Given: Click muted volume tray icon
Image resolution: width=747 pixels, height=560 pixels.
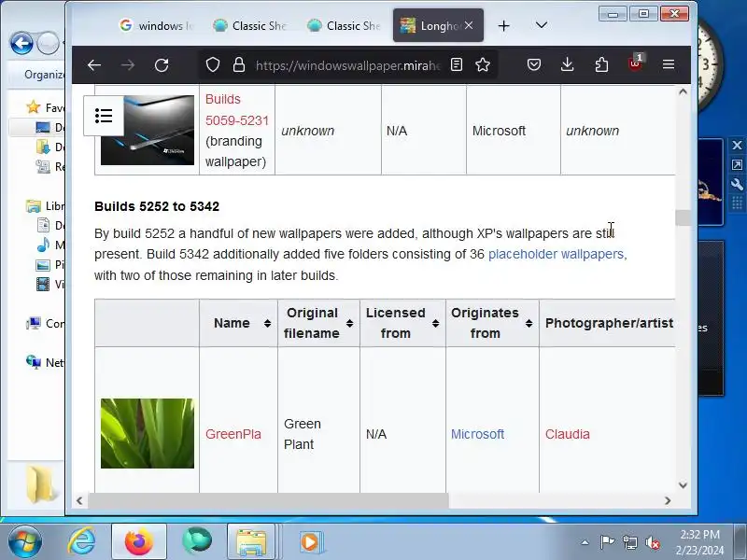Looking at the screenshot, I should (653, 542).
